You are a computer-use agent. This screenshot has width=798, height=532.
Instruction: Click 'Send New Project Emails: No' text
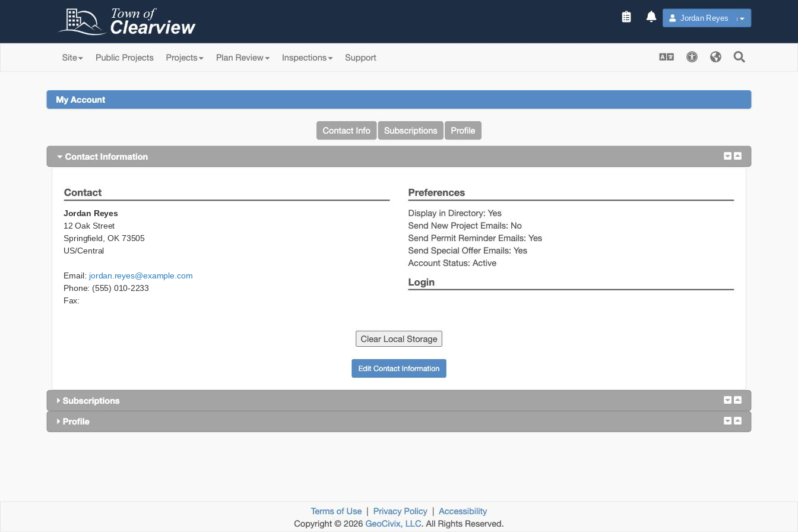pos(465,226)
